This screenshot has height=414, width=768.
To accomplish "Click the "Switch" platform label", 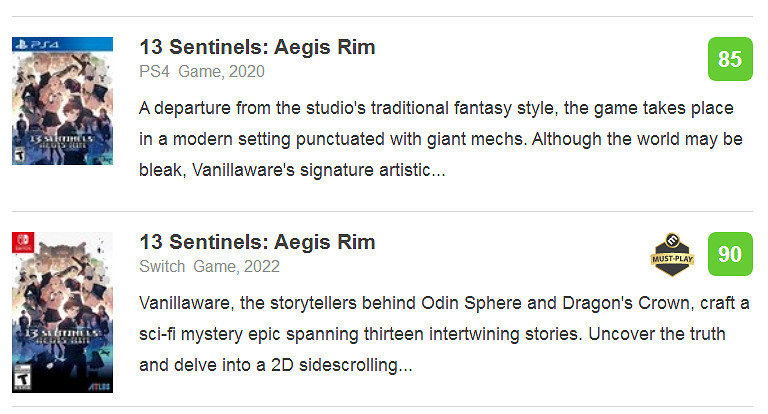I will [163, 266].
